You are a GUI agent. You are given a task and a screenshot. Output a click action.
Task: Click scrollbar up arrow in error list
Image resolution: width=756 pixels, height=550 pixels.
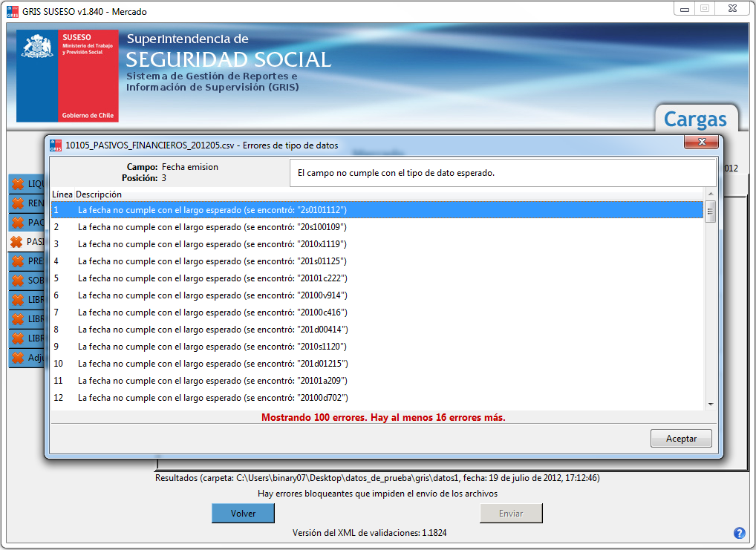click(x=710, y=194)
